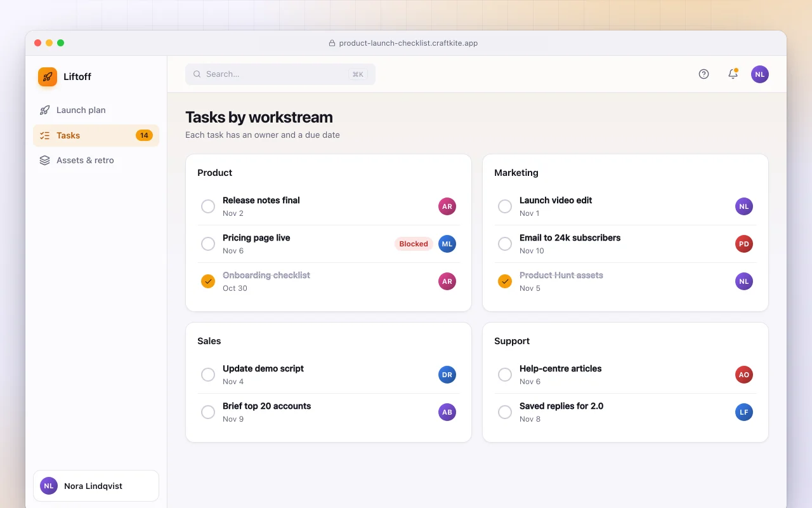Open the notifications bell

coord(733,74)
